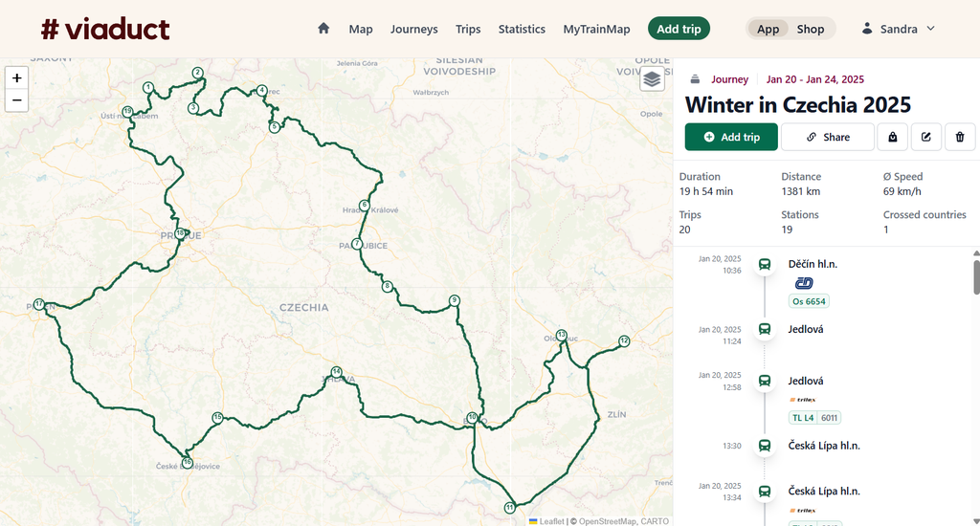Edit the journey with pencil icon
The height and width of the screenshot is (526, 980).
point(926,137)
